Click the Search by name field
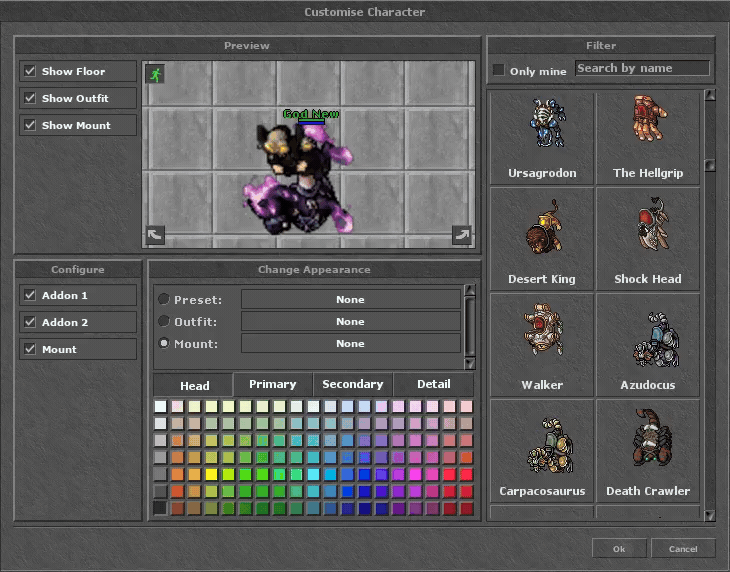Viewport: 730px width, 572px height. click(642, 68)
